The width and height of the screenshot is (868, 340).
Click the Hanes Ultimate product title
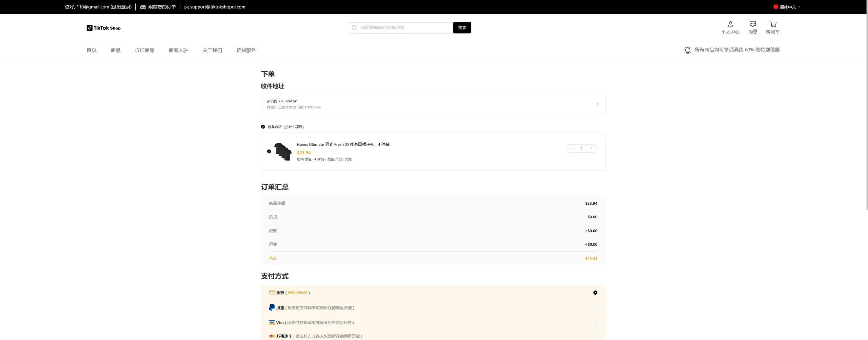tap(343, 144)
